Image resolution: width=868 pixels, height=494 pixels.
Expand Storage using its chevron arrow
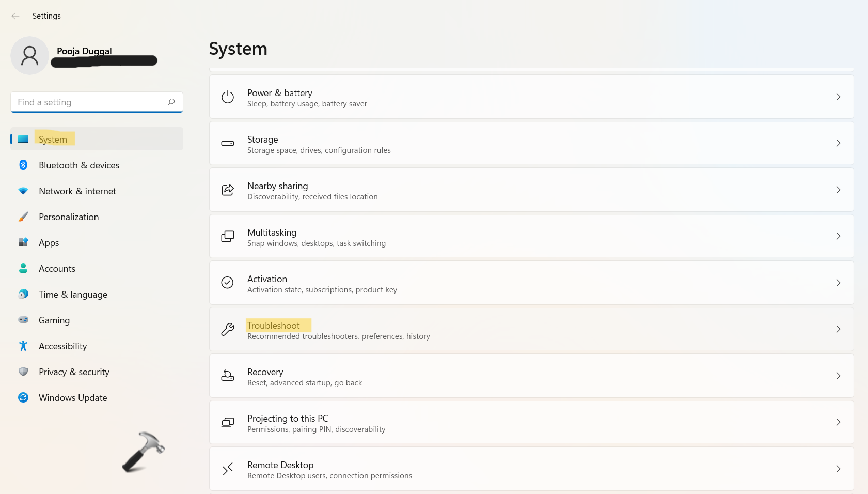838,143
